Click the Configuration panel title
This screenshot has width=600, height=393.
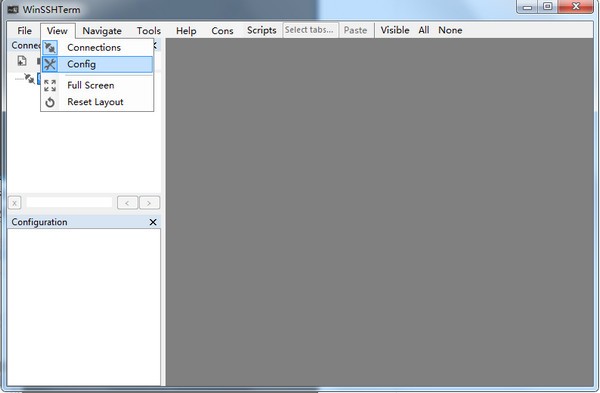click(39, 222)
